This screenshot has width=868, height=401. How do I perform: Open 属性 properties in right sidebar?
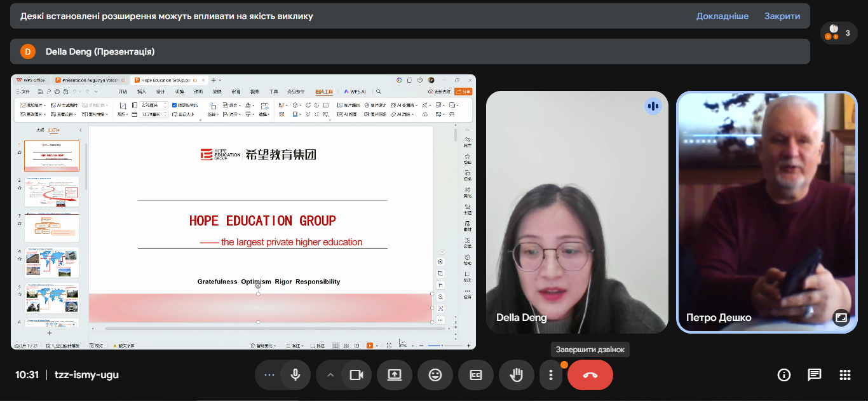tap(468, 141)
